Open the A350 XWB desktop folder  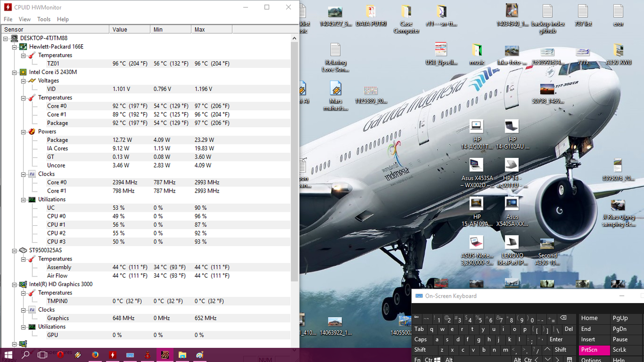(x=618, y=54)
